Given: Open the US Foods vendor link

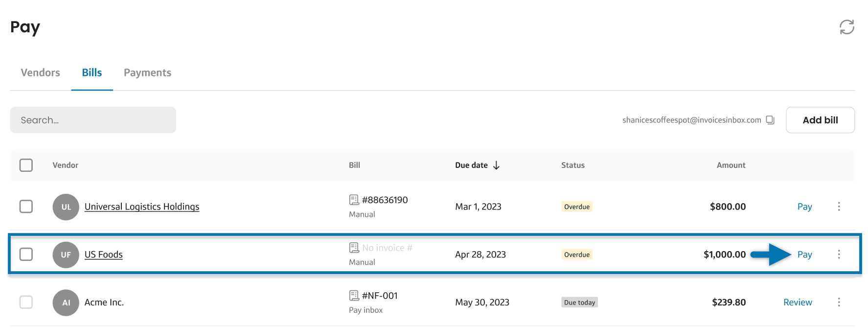Looking at the screenshot, I should pos(103,255).
